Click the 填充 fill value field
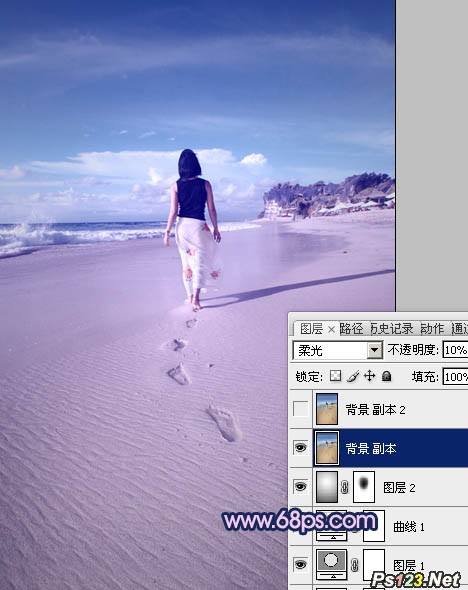468x590 pixels. click(x=455, y=377)
